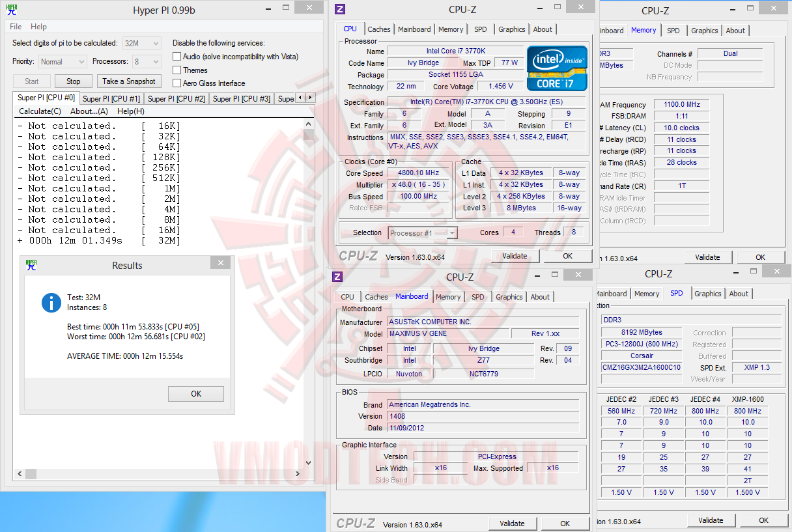
Task: Open the Help menu in Hyper PI
Action: (x=38, y=27)
